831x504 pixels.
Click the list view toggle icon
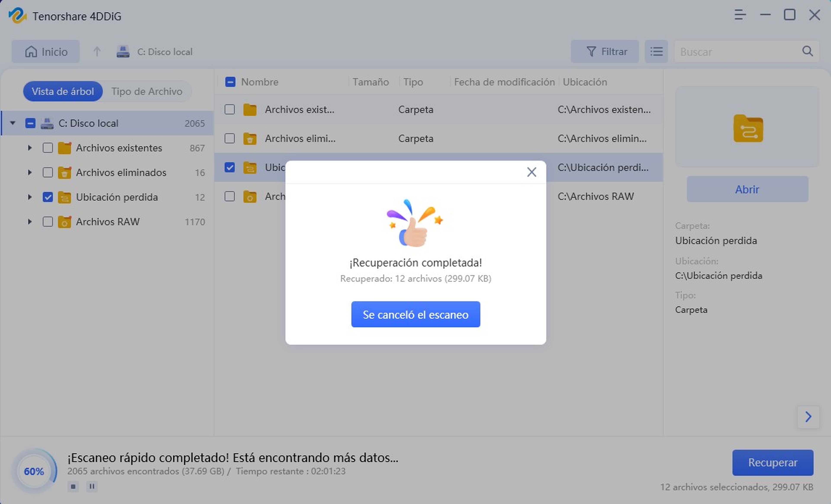pyautogui.click(x=656, y=51)
